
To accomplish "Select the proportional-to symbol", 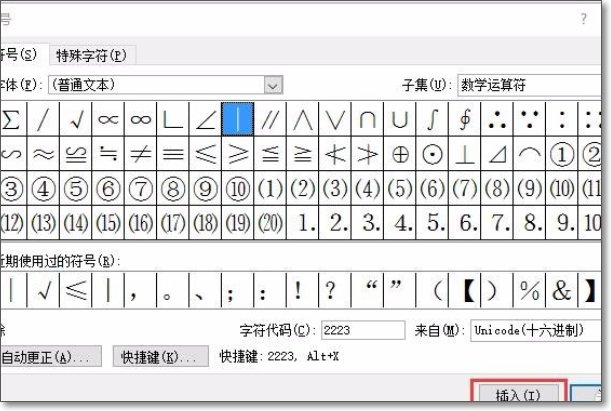I will click(x=108, y=119).
